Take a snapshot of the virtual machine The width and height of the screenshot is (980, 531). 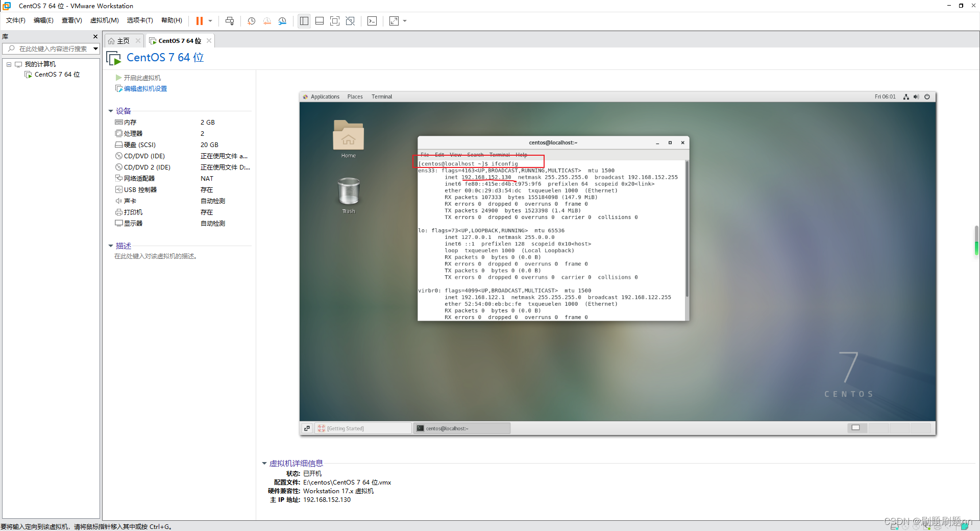252,21
